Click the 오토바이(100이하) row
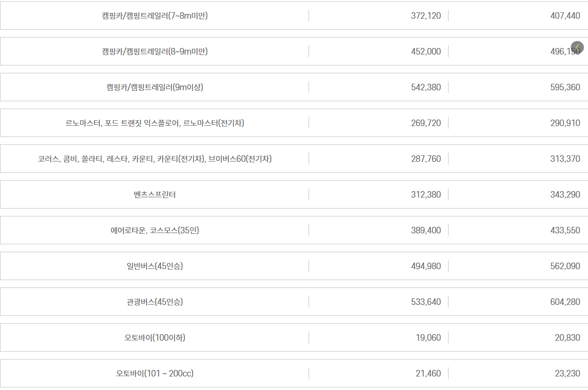Screen dimensions: 588x390 click(x=155, y=337)
